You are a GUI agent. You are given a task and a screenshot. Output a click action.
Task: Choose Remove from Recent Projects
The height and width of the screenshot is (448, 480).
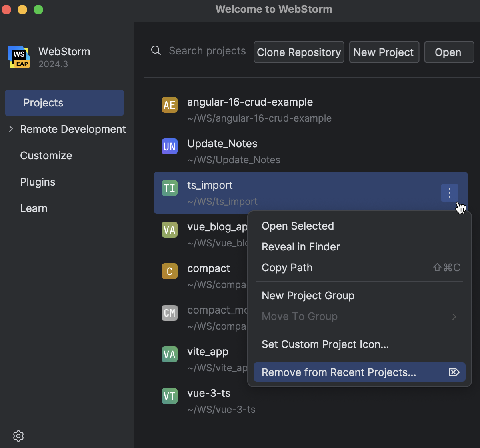click(x=338, y=372)
